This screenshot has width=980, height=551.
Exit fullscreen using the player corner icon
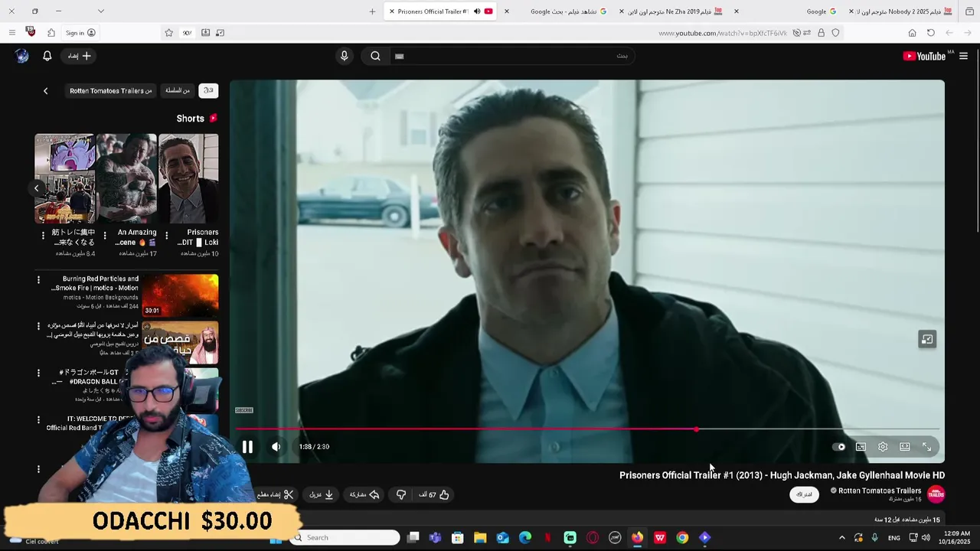(926, 447)
